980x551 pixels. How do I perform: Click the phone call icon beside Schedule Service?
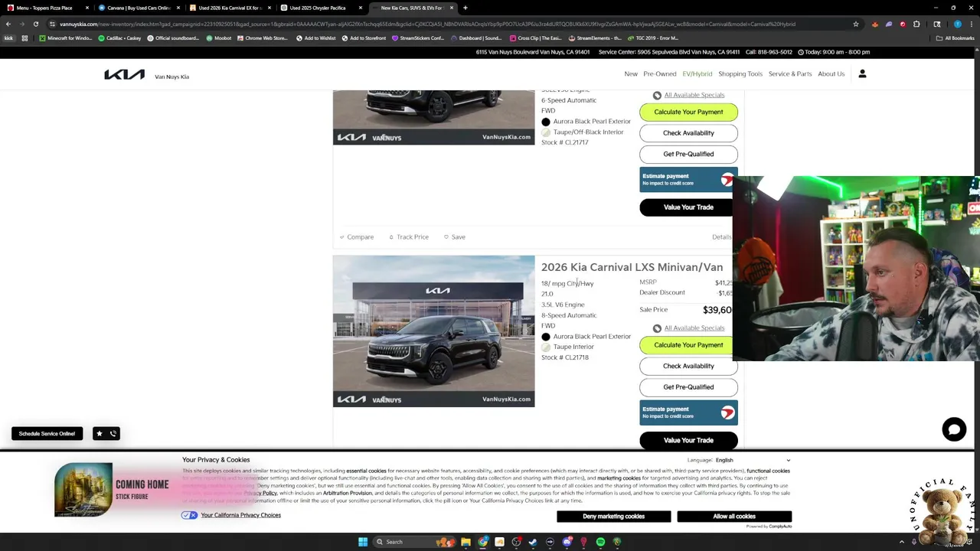113,434
